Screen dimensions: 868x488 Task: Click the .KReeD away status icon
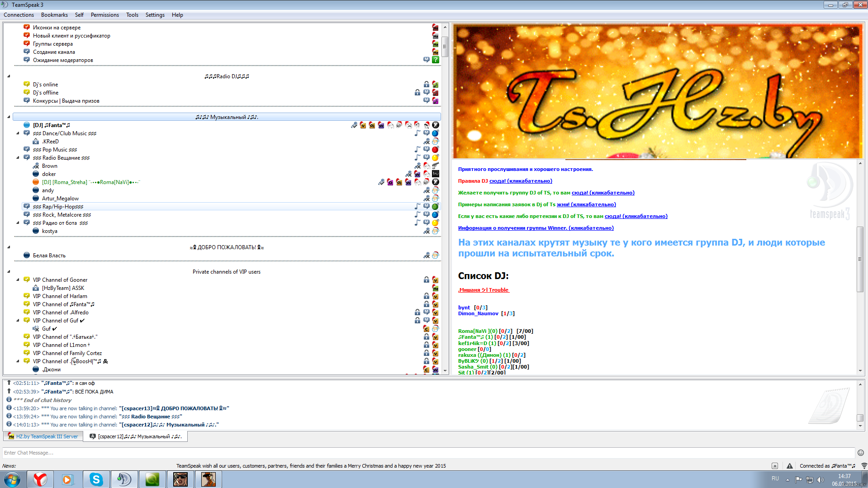tap(36, 142)
